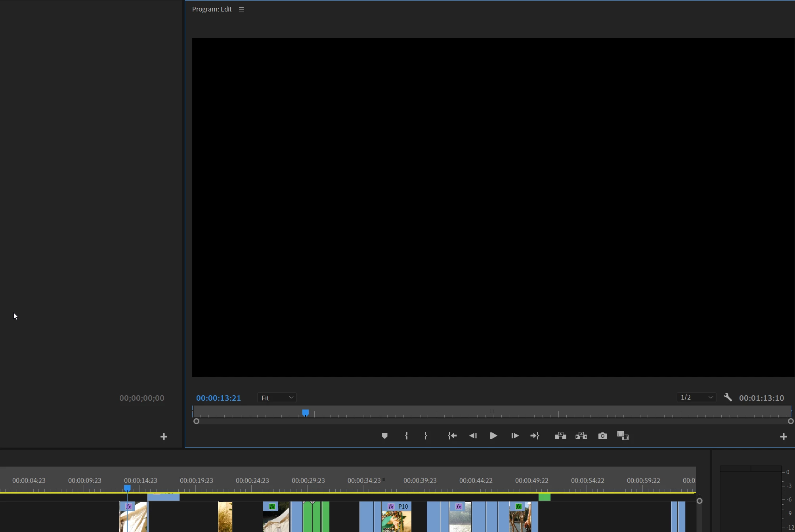Screen dimensions: 795x532
Task: Click the blue 00:00:13:21 timecode field
Action: [218, 398]
